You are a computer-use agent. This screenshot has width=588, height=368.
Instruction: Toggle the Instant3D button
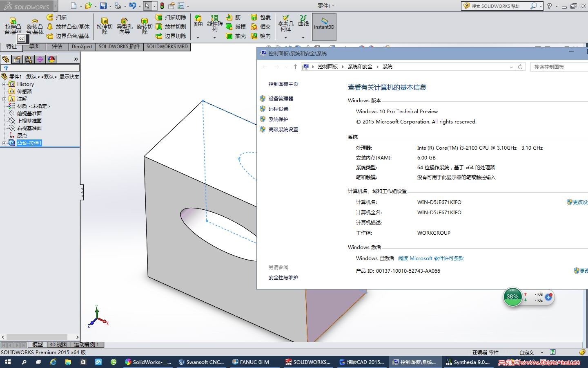tap(324, 27)
